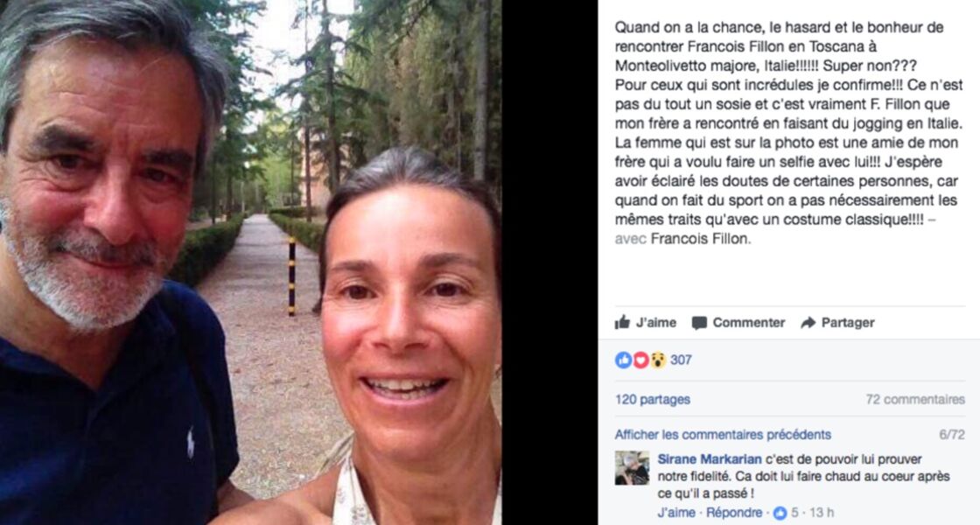
Task: Click the Commenter speech bubble icon
Action: (699, 323)
